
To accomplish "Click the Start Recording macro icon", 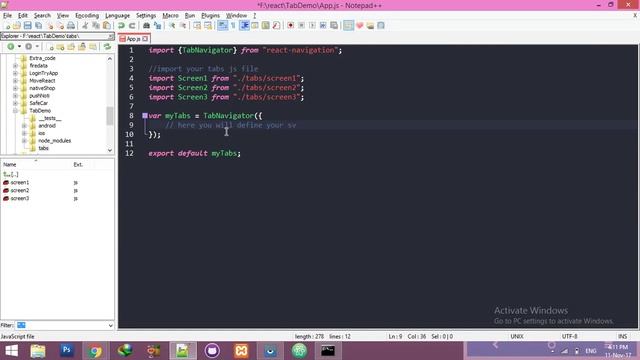I will (291, 26).
